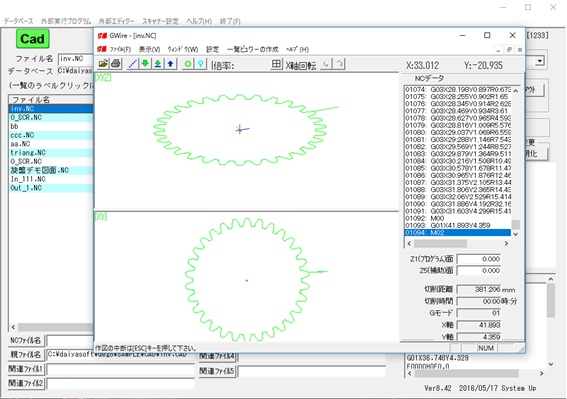
Task: Click the green Cad button
Action: pos(33,39)
